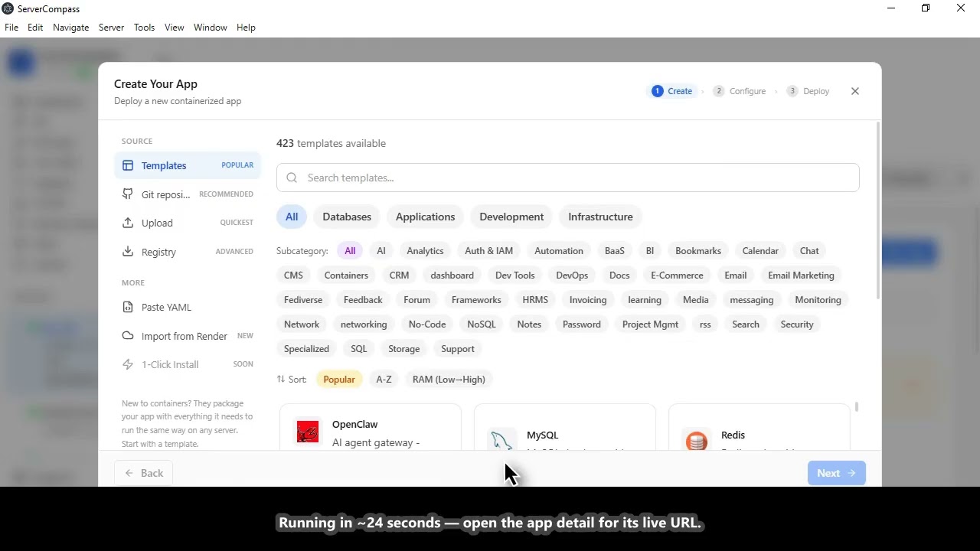The height and width of the screenshot is (551, 980).
Task: Filter by the Monitoring subcategory
Action: pos(818,300)
